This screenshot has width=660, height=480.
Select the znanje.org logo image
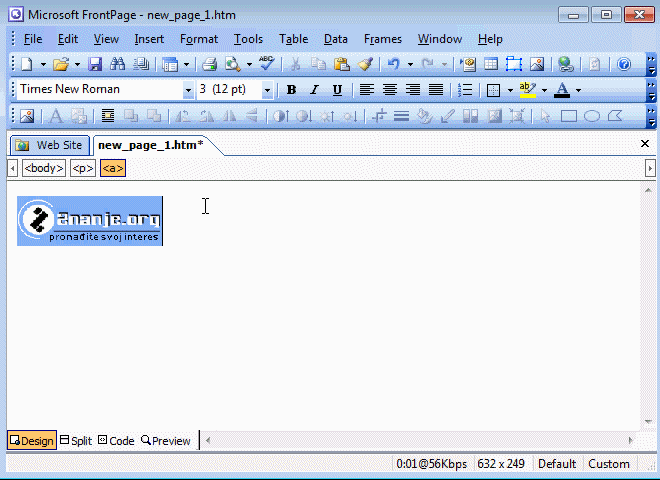90,221
